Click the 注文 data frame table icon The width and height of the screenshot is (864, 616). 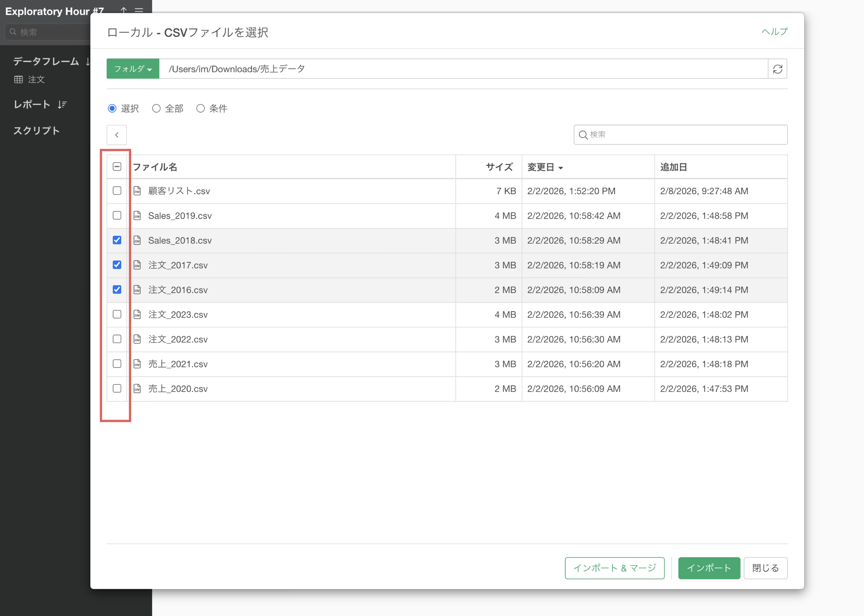coord(18,80)
